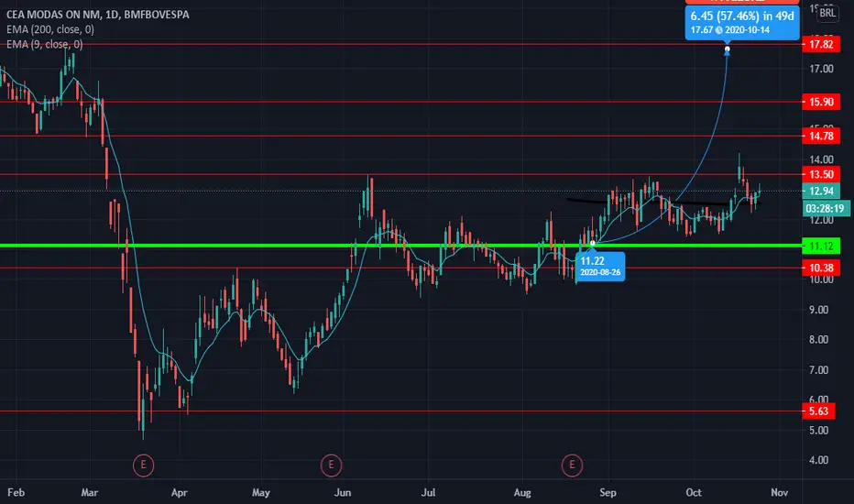Click the May label on time axis
Viewport: 854px width, 504px height.
tap(261, 493)
